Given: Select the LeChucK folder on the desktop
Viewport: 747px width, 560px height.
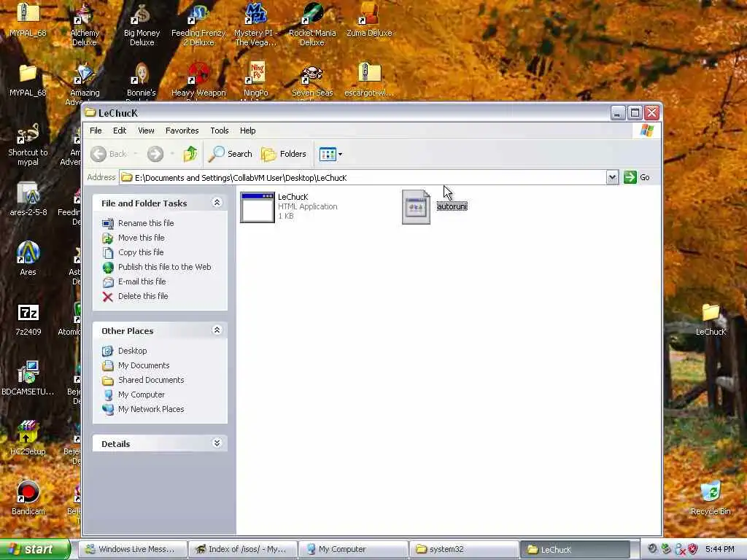Looking at the screenshot, I should click(x=711, y=319).
